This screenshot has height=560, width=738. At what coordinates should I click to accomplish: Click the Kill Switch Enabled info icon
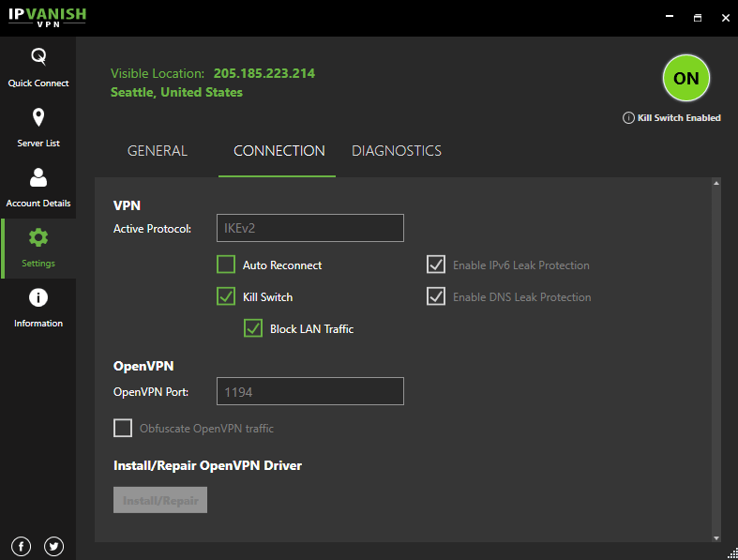(x=628, y=118)
